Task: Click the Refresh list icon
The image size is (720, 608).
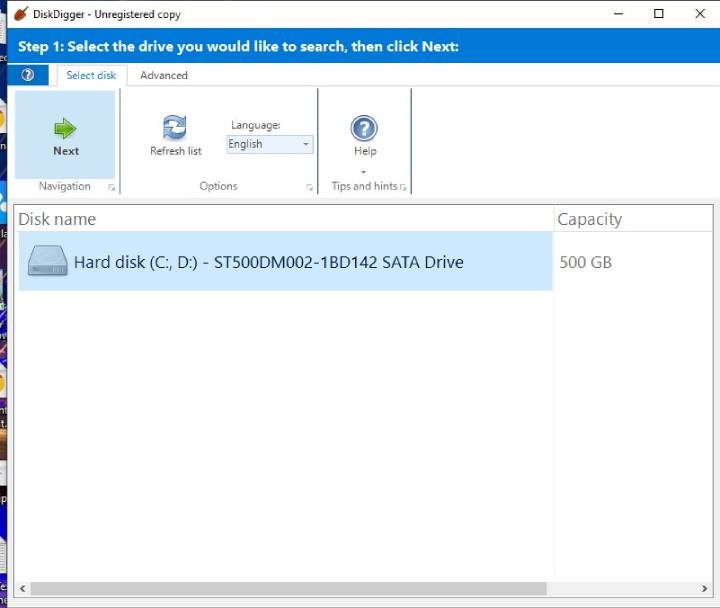Action: click(175, 127)
